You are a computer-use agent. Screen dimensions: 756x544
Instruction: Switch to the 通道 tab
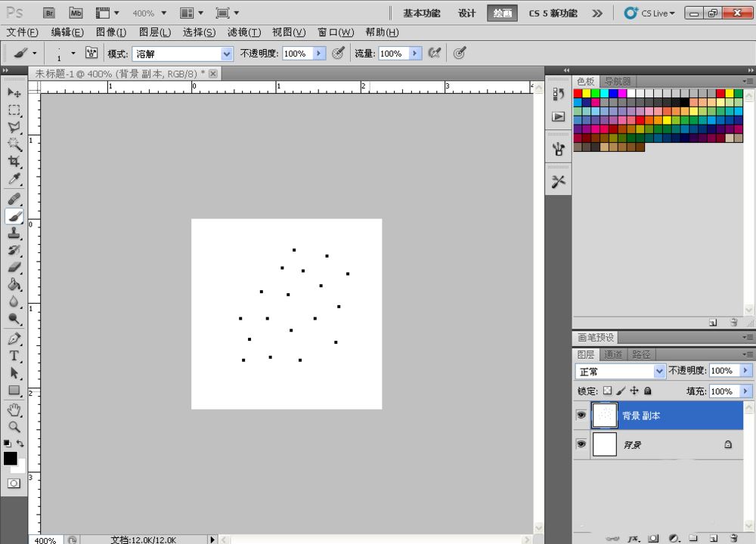(x=613, y=354)
